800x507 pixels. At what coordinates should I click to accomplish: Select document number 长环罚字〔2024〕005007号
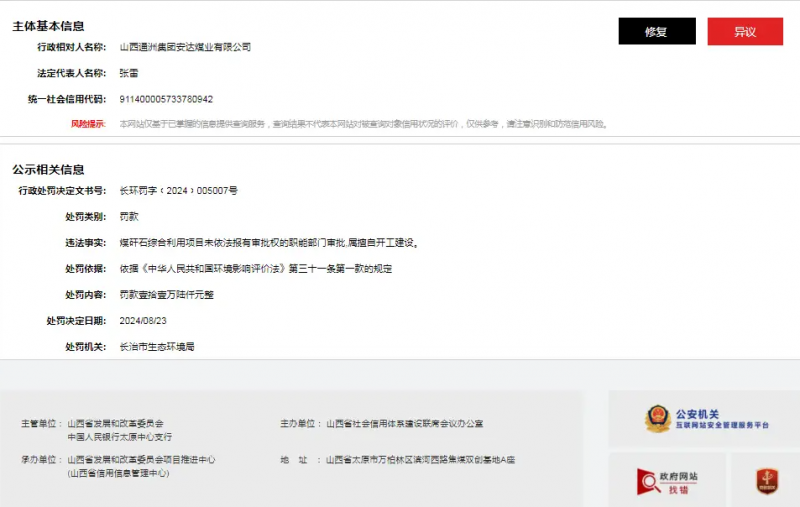(178, 191)
